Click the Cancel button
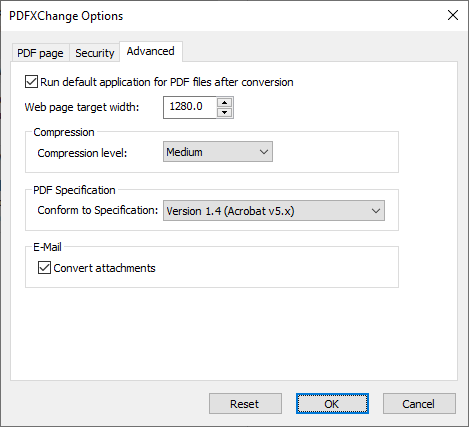Screen dimensions: 469x427 (x=419, y=404)
